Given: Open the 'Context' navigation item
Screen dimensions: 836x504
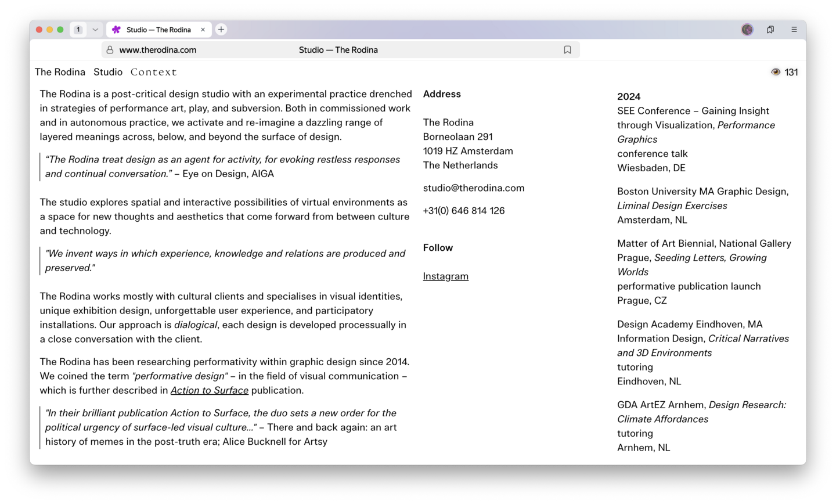Looking at the screenshot, I should point(153,72).
